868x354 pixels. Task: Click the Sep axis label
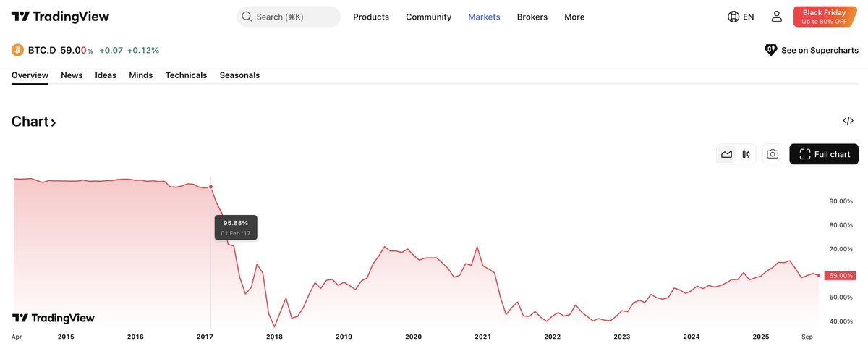point(807,337)
